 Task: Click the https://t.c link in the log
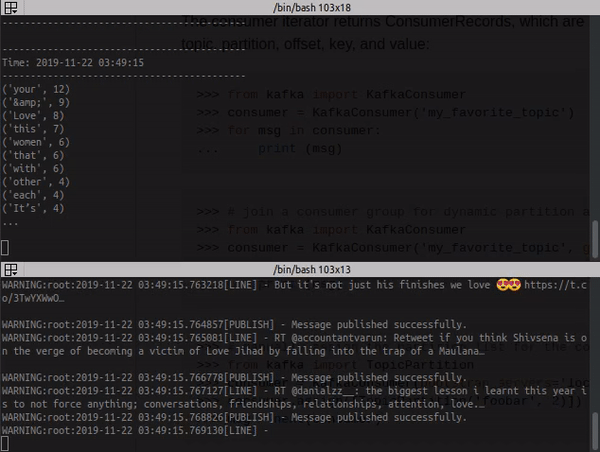click(x=555, y=285)
